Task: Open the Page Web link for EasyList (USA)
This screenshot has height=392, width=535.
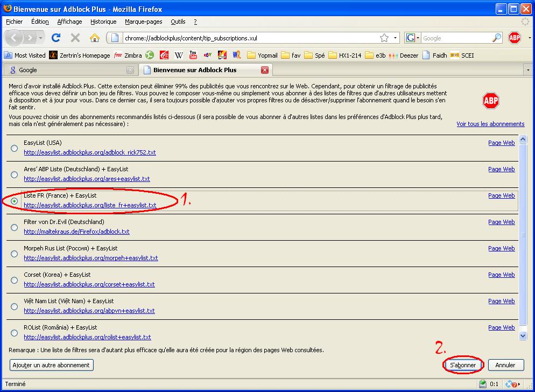Action: pyautogui.click(x=502, y=143)
